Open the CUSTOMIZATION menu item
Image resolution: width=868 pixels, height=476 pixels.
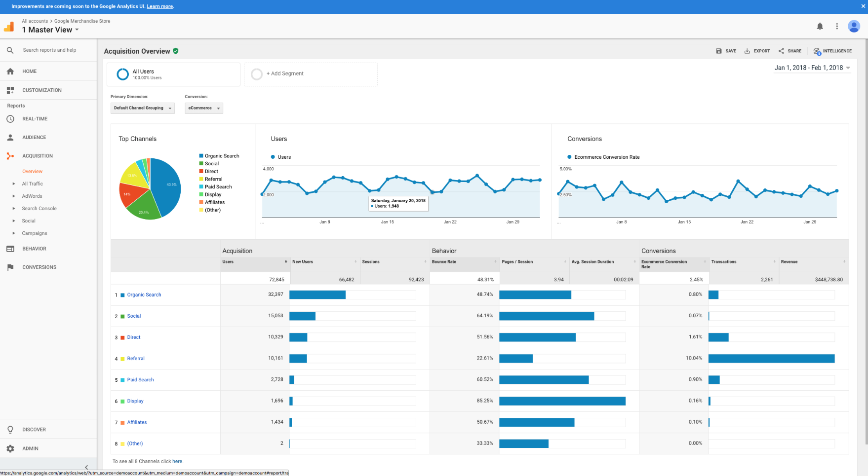pyautogui.click(x=42, y=90)
